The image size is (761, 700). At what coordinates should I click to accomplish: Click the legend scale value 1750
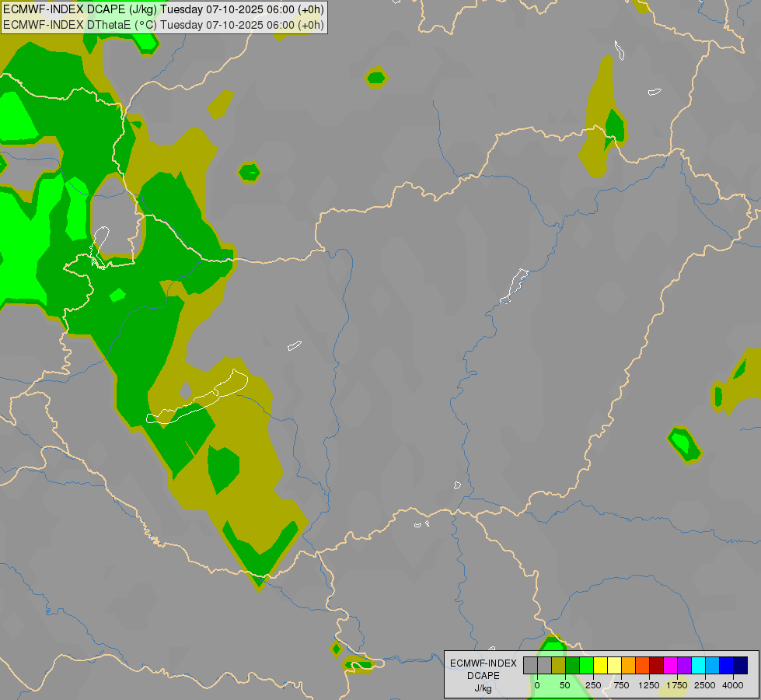click(x=677, y=685)
